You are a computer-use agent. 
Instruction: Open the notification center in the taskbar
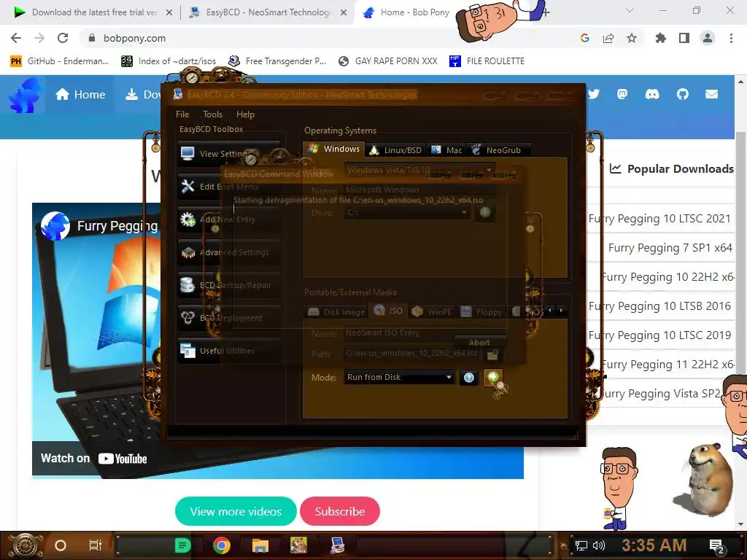coord(717,546)
